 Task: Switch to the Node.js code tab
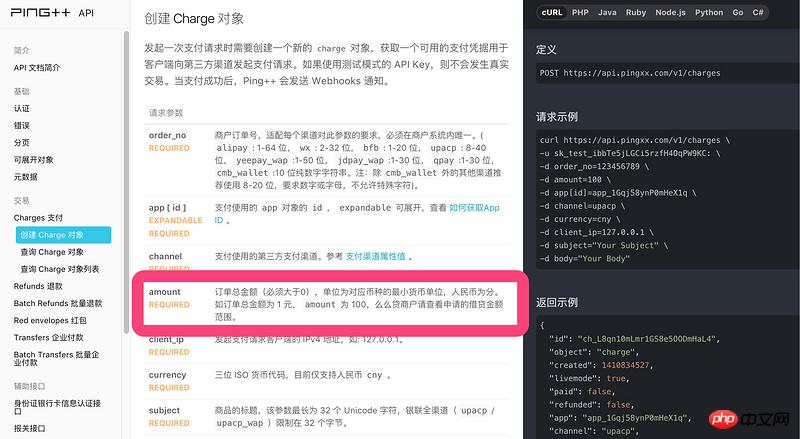670,12
